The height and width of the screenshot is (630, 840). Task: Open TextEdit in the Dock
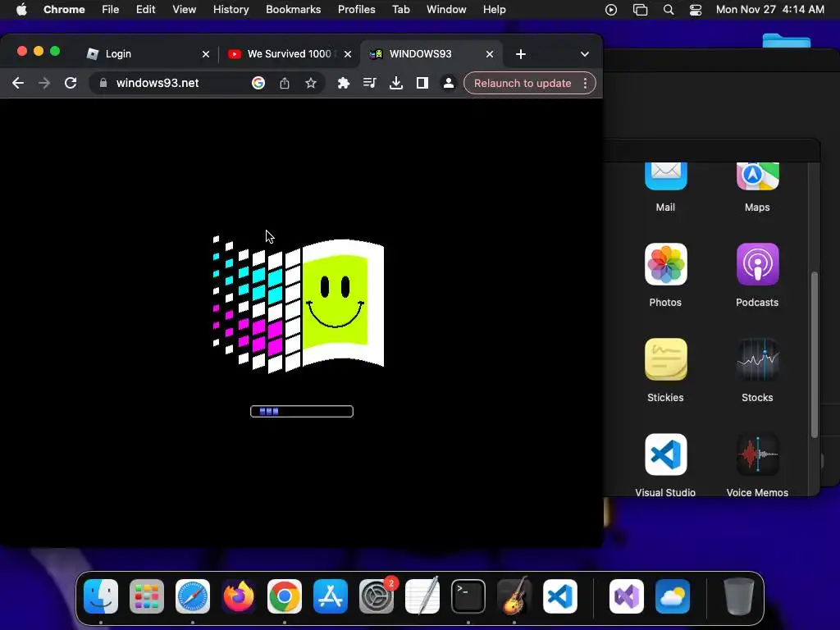(x=422, y=596)
